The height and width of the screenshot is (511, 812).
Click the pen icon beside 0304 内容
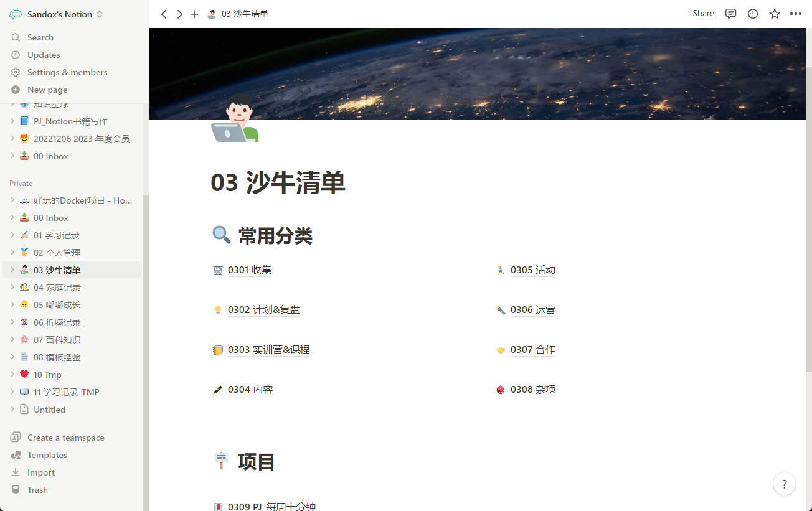click(x=218, y=390)
